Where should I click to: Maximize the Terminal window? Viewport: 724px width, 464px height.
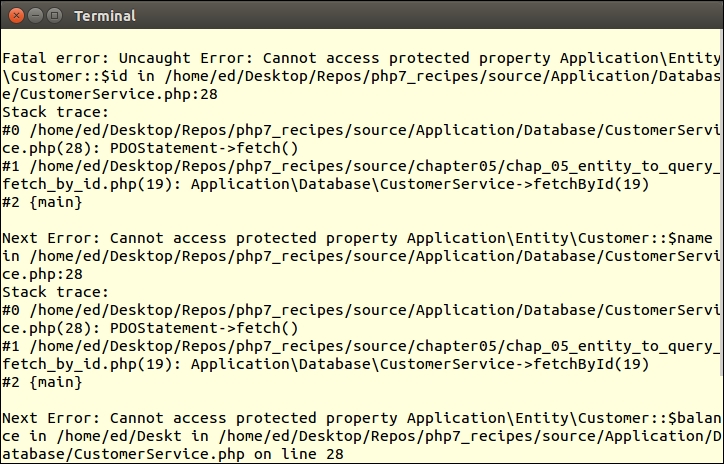(53, 15)
